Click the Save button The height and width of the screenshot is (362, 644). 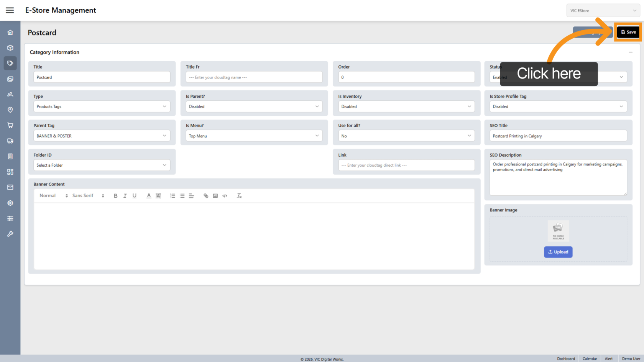628,32
